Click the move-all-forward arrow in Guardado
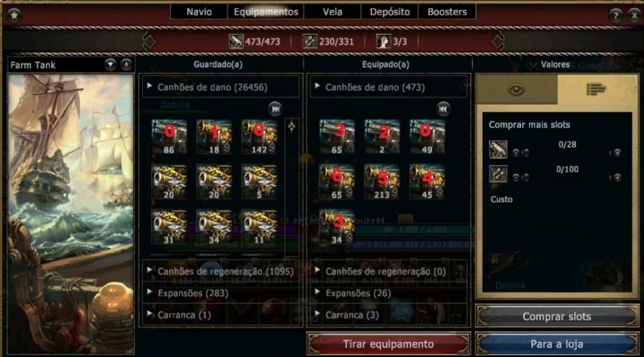This screenshot has width=644, height=357. click(275, 109)
